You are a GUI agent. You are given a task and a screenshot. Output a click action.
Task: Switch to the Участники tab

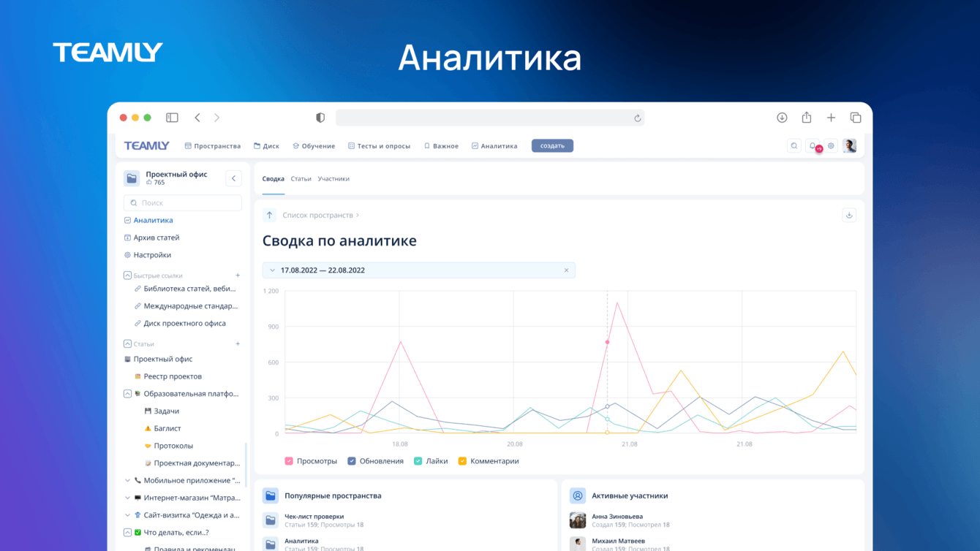pyautogui.click(x=333, y=179)
